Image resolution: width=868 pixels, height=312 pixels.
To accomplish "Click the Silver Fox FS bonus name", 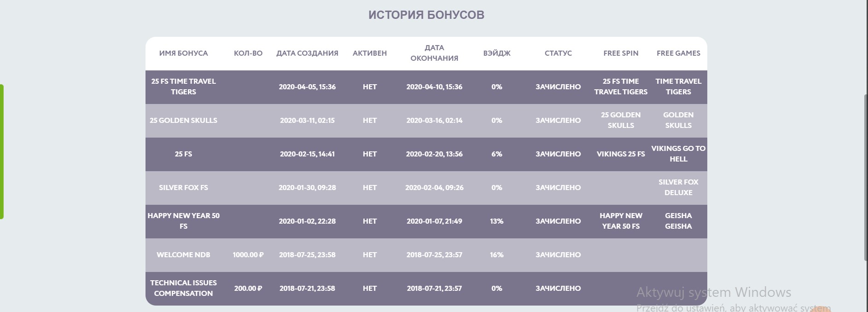I will (x=183, y=188).
